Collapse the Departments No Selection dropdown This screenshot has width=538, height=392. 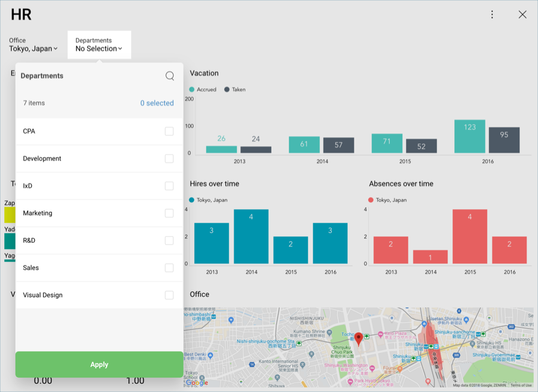(99, 49)
